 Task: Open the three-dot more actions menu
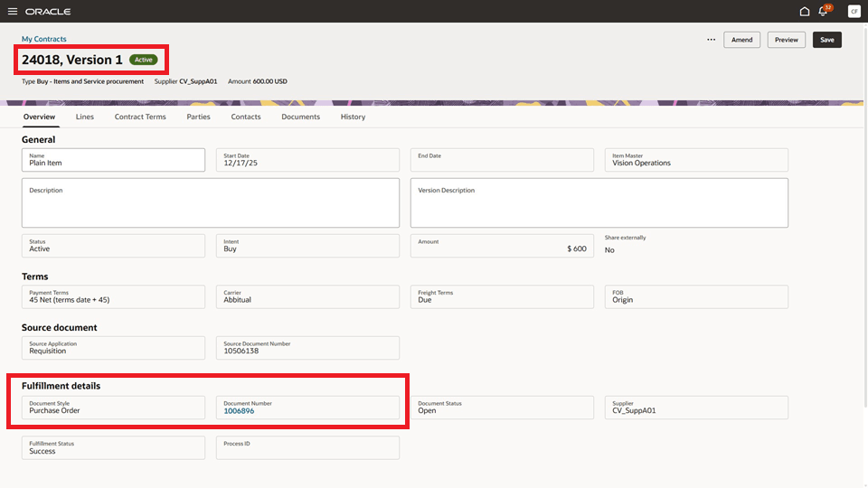pos(711,40)
